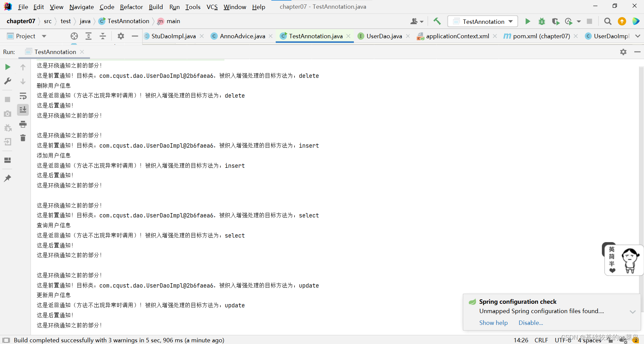This screenshot has width=644, height=344.
Task: Click the stop process square icon
Action: pos(7,99)
